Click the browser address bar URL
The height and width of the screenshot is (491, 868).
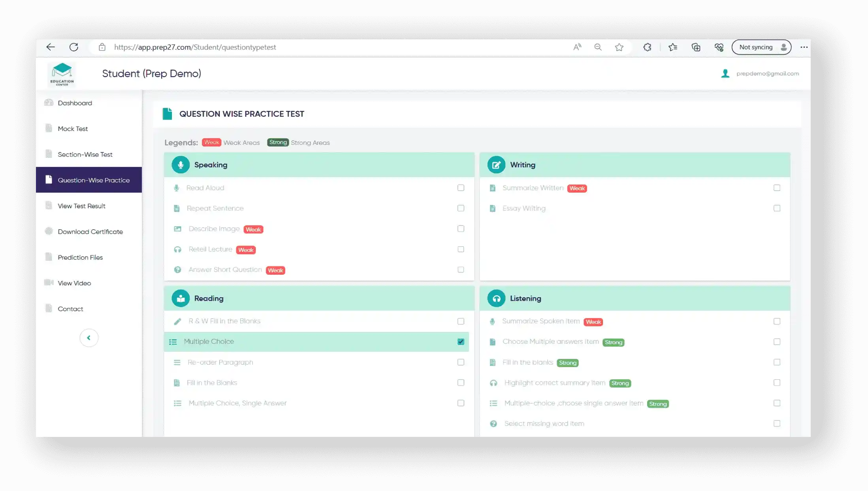pyautogui.click(x=195, y=47)
